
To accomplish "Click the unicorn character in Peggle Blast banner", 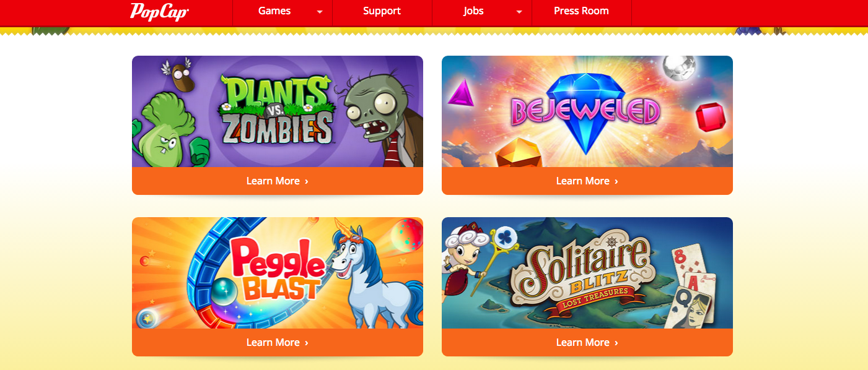I will [x=374, y=272].
